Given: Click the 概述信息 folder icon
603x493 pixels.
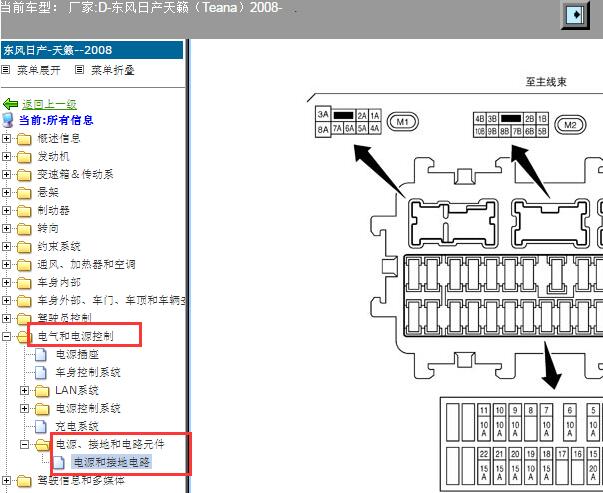Looking at the screenshot, I should click(x=24, y=139).
